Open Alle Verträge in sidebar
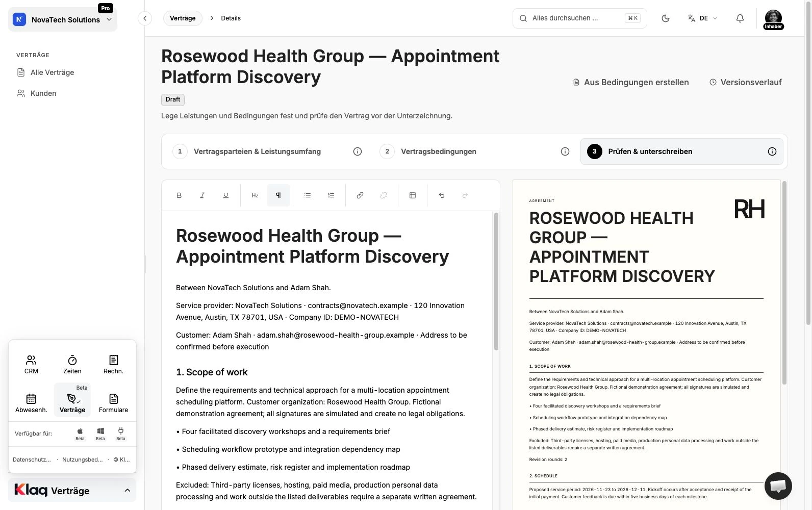Screen dimensions: 812x510 coord(52,72)
